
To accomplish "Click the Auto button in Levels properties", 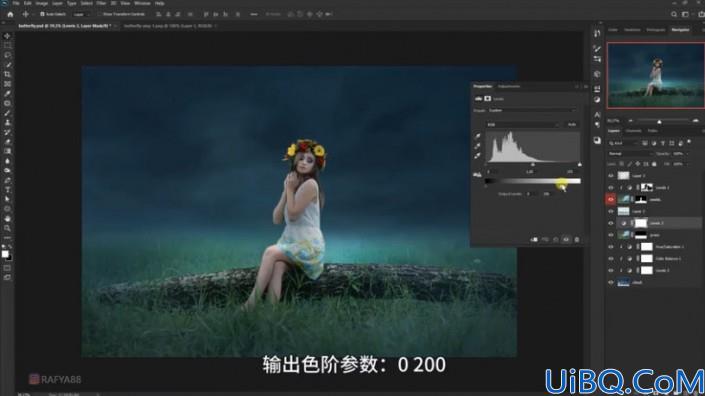I will pos(571,125).
